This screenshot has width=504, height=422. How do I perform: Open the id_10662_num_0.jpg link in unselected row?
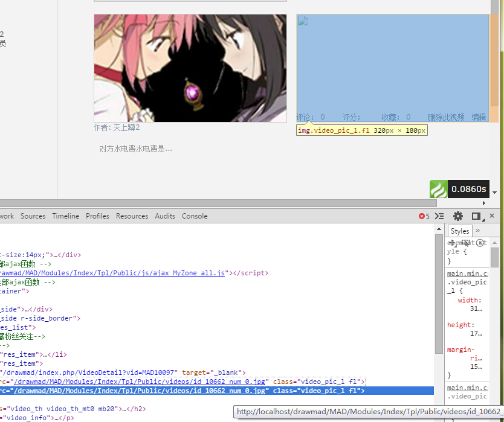click(x=140, y=382)
